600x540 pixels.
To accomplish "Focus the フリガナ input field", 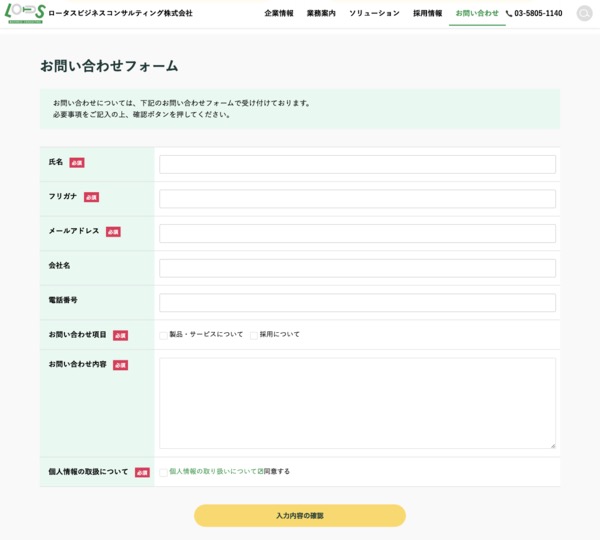I will pyautogui.click(x=357, y=199).
